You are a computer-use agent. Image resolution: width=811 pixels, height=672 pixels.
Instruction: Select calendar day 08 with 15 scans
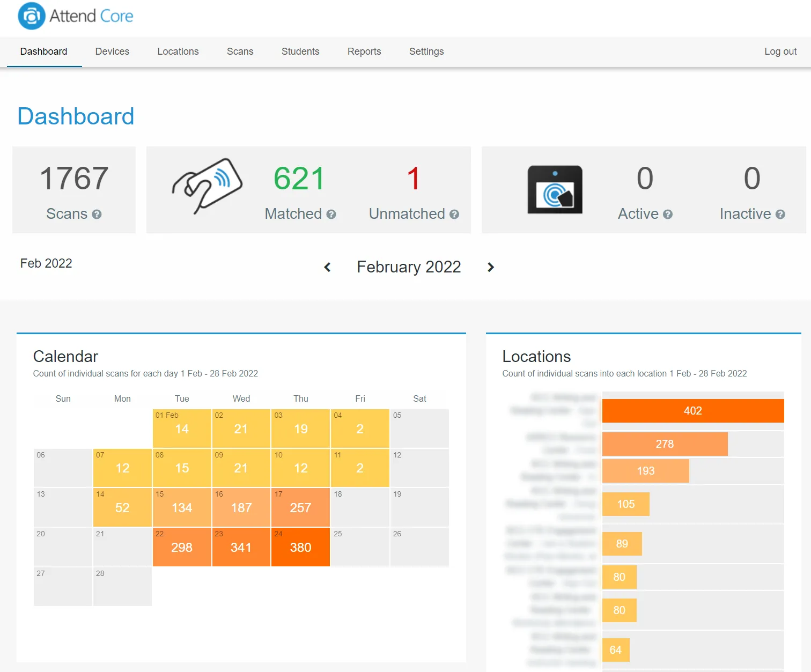(x=182, y=468)
